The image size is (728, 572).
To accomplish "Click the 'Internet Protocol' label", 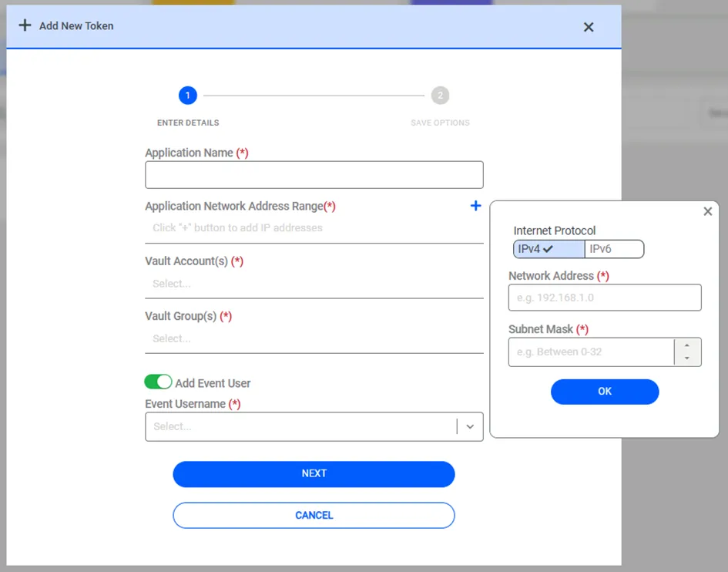I will tap(555, 230).
